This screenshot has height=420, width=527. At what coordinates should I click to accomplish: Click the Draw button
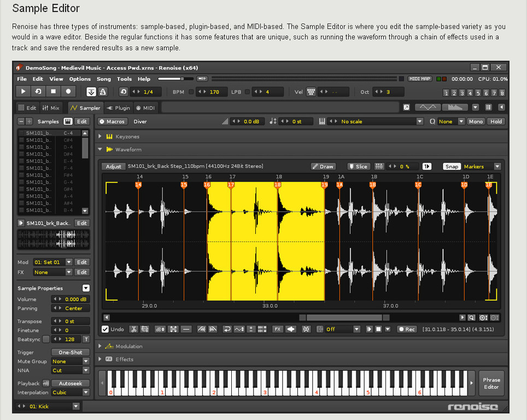(323, 166)
